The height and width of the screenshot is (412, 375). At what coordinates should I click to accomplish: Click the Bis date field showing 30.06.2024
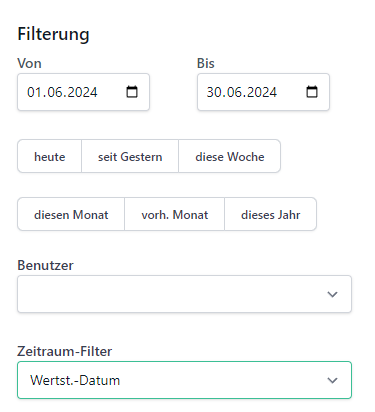tap(263, 92)
